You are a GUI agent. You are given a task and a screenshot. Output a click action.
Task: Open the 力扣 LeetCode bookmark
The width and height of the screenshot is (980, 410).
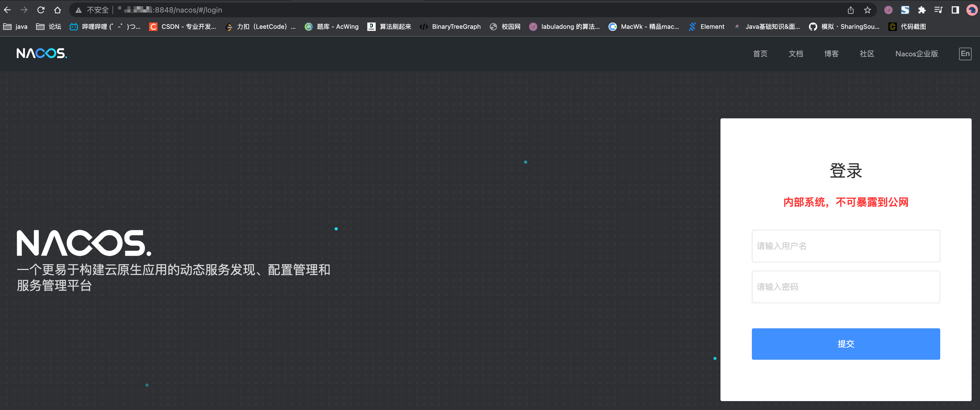[x=260, y=27]
